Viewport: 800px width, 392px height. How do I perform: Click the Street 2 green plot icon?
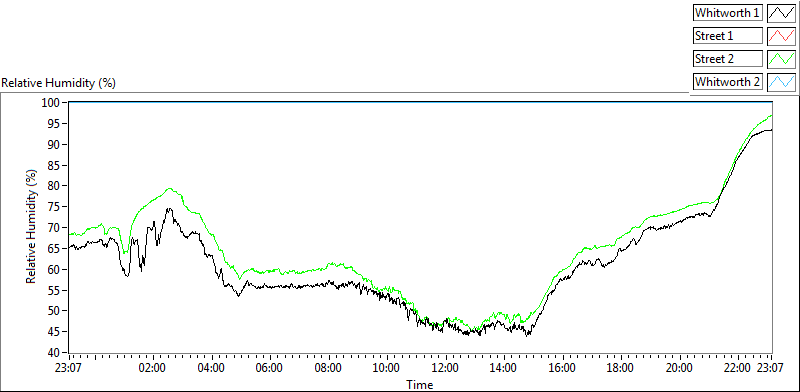pos(781,59)
